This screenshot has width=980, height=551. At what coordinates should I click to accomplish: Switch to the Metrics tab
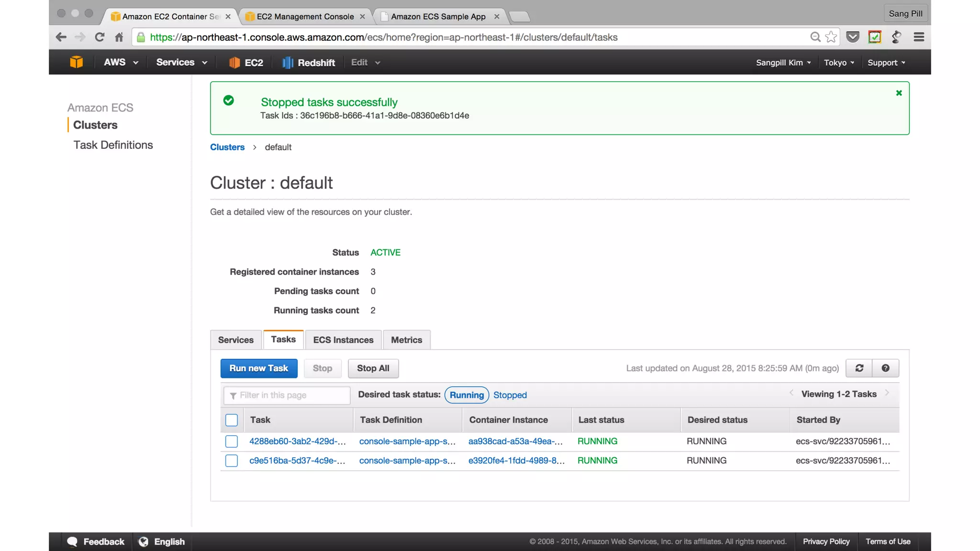point(406,340)
